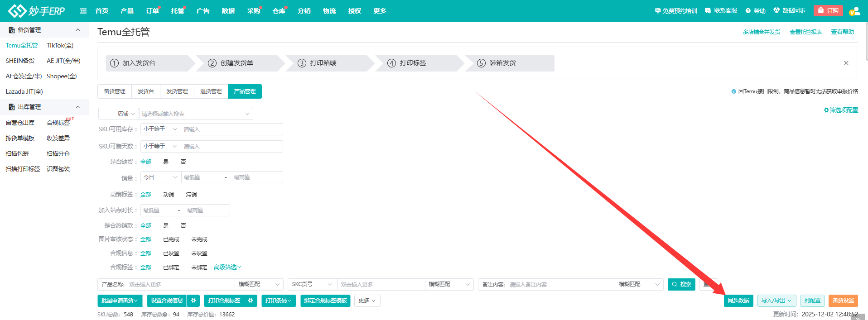Select 滞销 tag filter
Viewport: 868px width, 320px height.
(191, 194)
